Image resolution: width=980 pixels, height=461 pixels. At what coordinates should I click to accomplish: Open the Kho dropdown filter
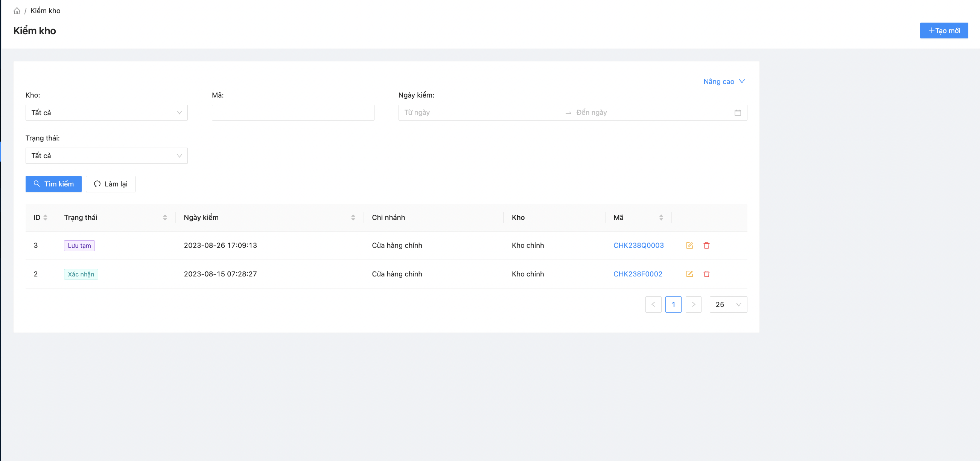[x=107, y=113]
